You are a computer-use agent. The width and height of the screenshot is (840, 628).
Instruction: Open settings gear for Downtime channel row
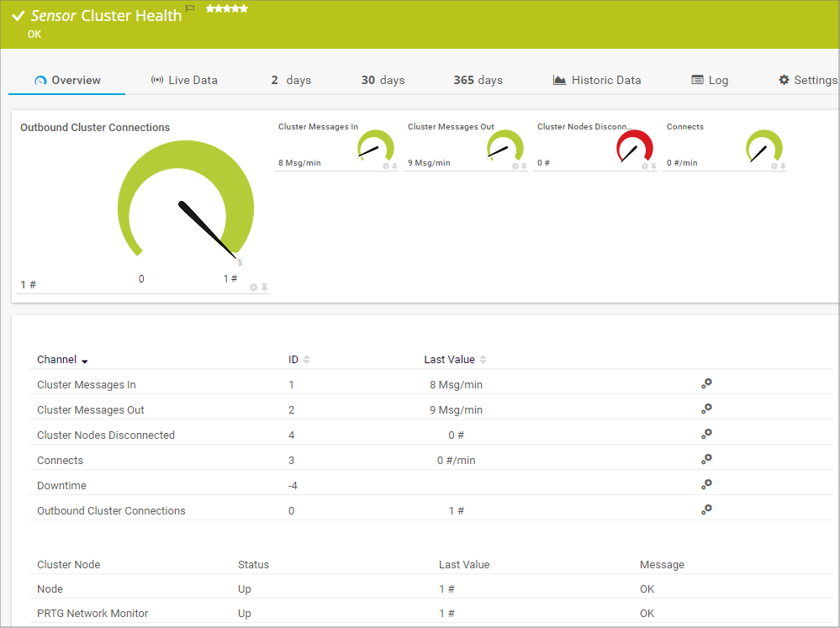pyautogui.click(x=706, y=484)
